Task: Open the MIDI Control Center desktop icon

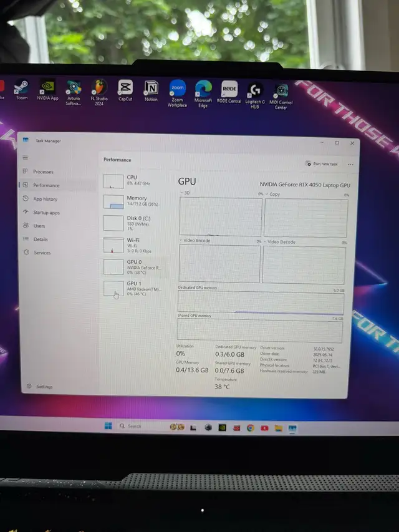Action: coord(281,96)
